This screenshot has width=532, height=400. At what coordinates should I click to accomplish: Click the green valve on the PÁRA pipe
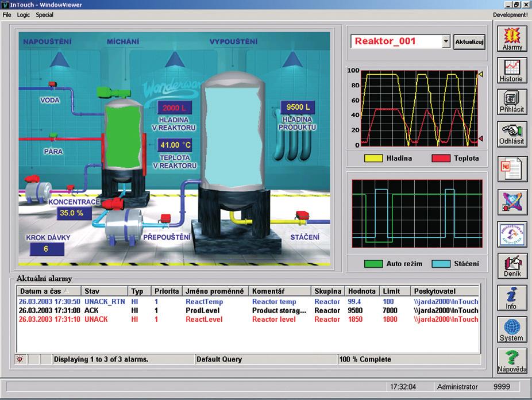point(53,136)
